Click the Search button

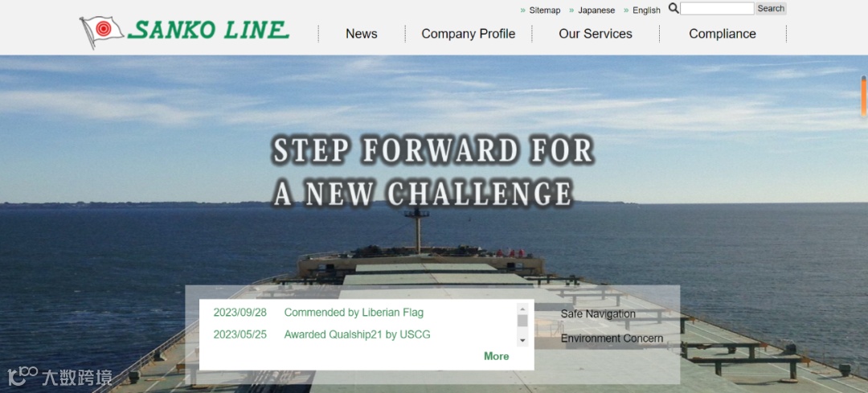point(771,8)
